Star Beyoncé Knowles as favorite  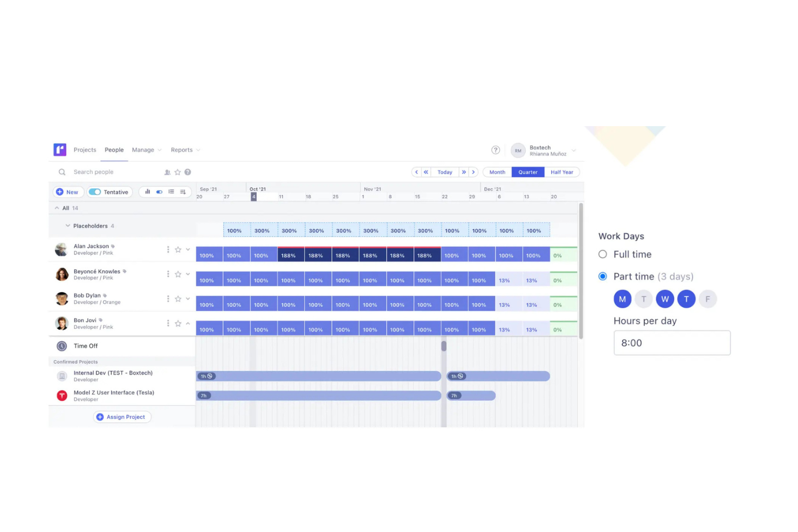click(x=178, y=274)
